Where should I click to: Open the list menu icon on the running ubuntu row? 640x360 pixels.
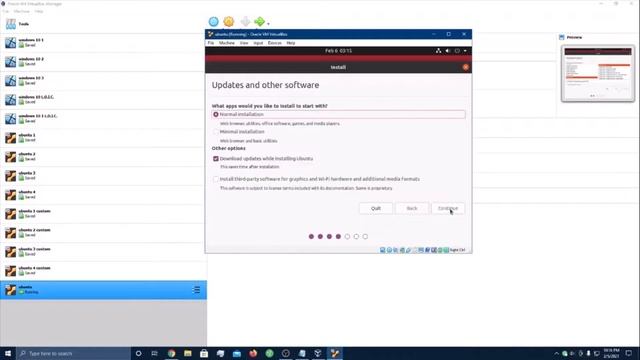pos(196,290)
